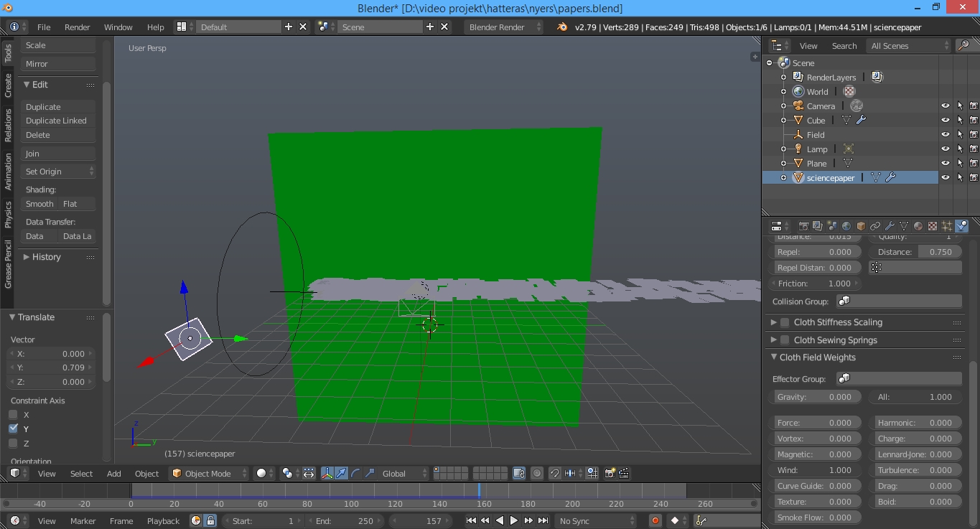980x529 pixels.
Task: Hide the Cube object with its eye icon
Action: coord(946,120)
